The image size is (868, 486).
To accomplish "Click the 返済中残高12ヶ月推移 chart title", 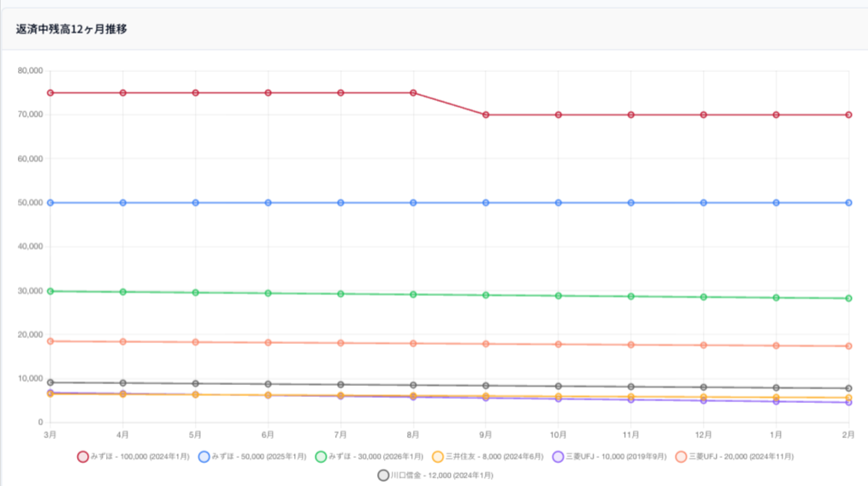I will point(72,29).
